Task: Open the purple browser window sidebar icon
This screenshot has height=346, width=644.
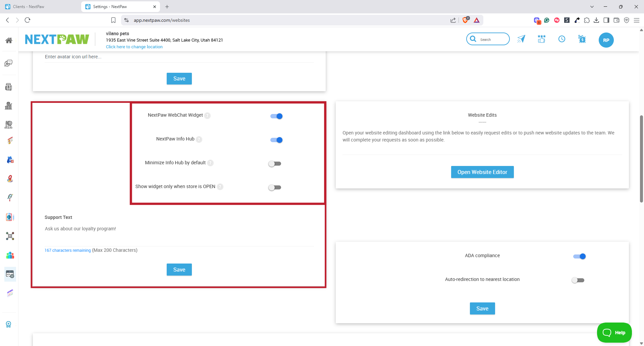Action: click(10, 293)
